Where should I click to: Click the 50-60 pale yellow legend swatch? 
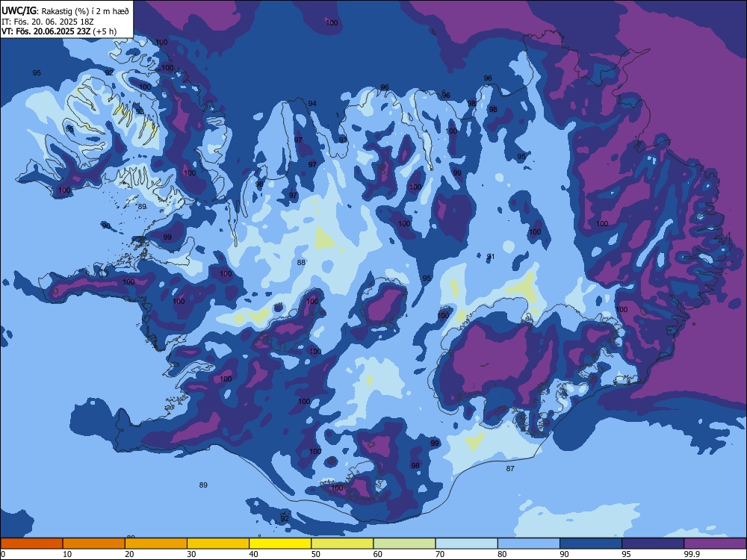pos(343,543)
